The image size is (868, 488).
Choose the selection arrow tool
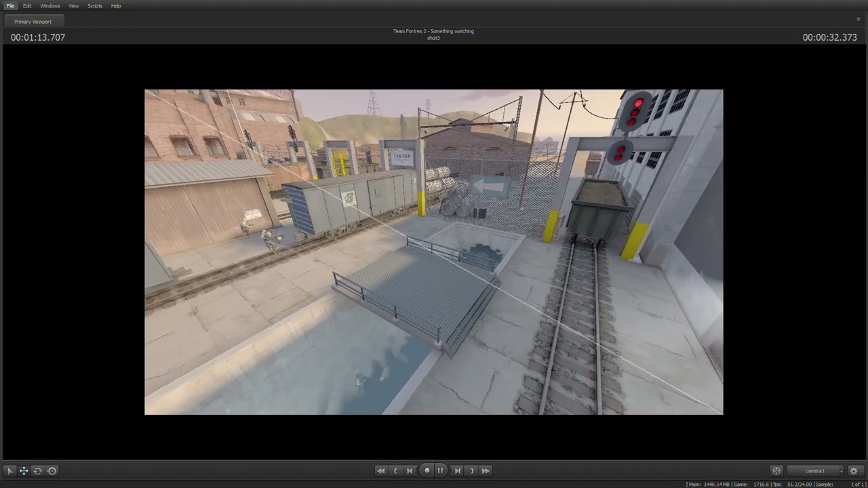point(9,470)
